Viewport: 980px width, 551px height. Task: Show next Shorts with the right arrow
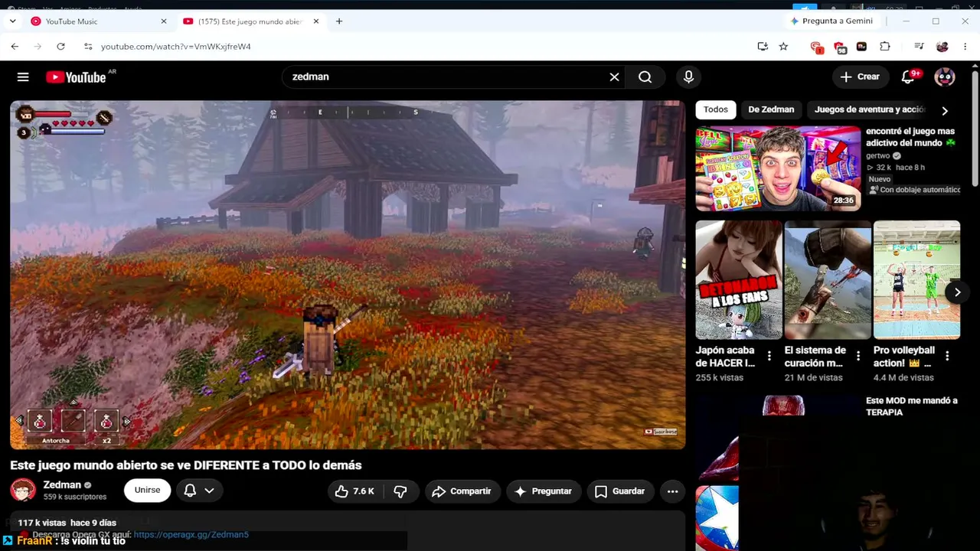[x=957, y=292]
